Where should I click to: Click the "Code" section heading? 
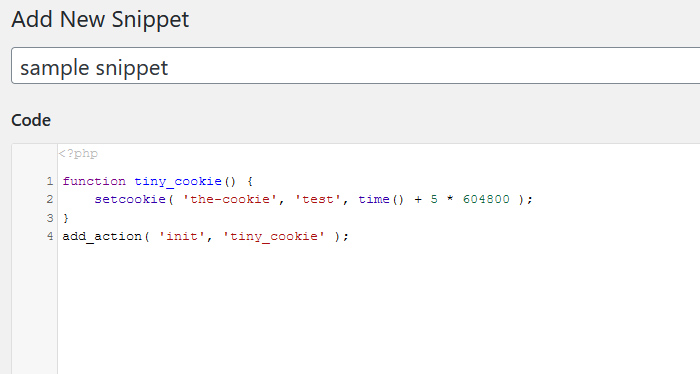(31, 120)
